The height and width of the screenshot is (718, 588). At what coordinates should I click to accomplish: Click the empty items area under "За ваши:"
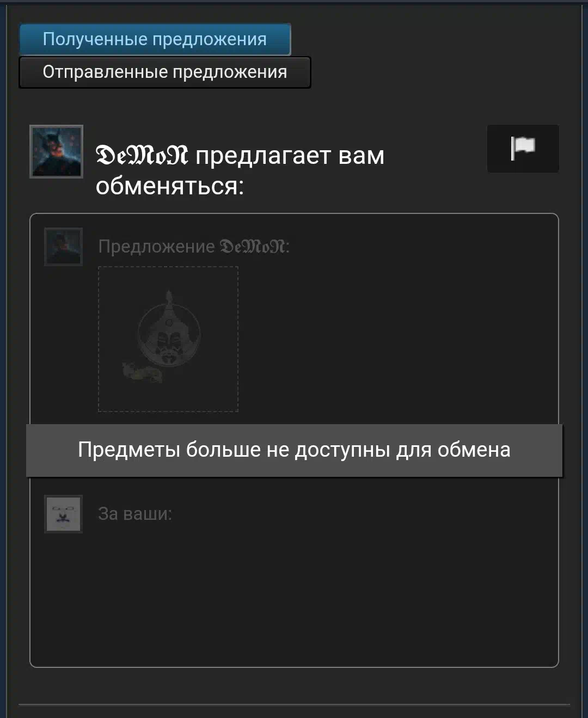pos(294,593)
